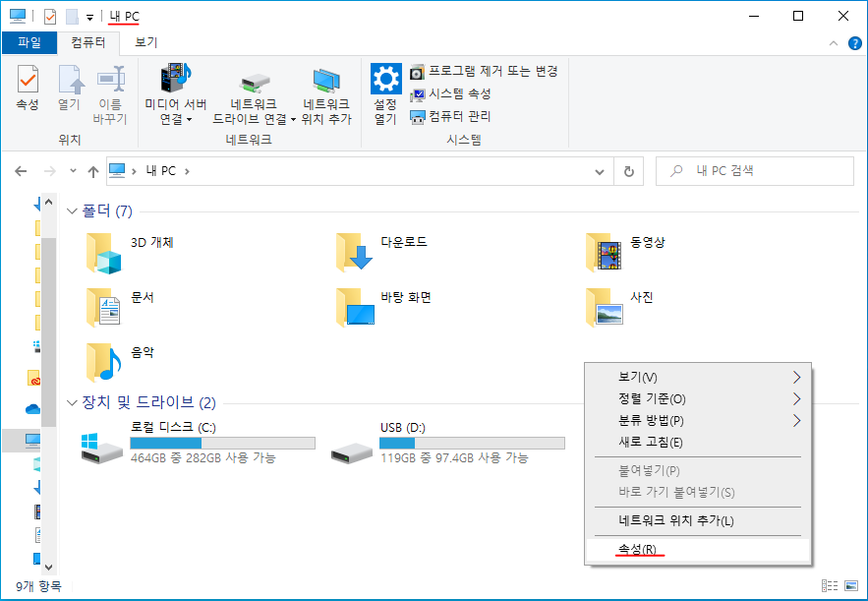The height and width of the screenshot is (601, 868).
Task: Click the C: drive usage bar
Action: 222,444
